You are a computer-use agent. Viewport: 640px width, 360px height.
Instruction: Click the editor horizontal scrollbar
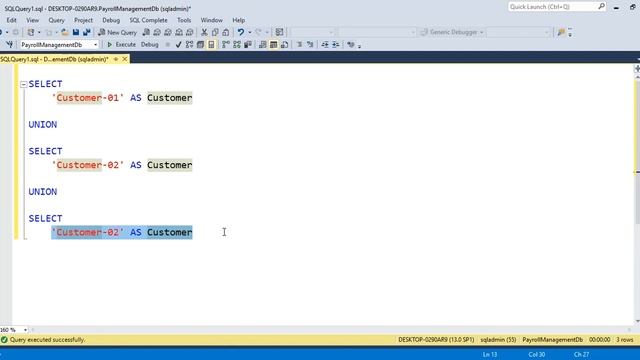(331, 329)
